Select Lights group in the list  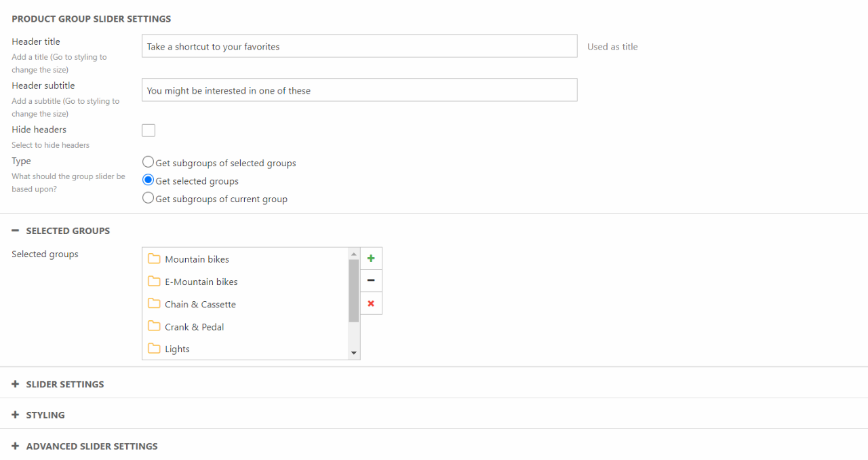[178, 349]
